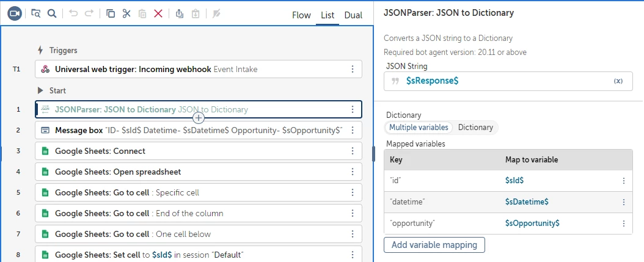
Task: Collapse the Start section triangle
Action: point(40,90)
